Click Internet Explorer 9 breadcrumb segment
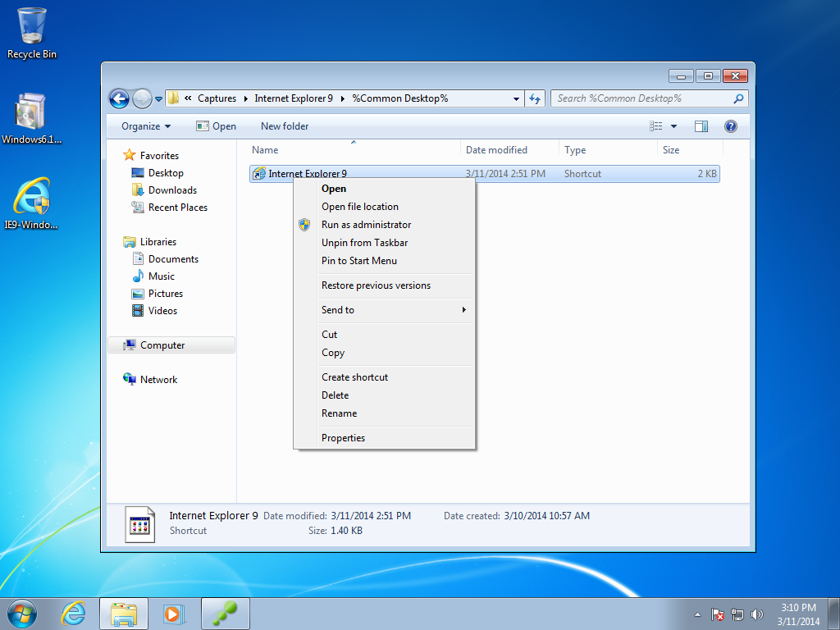Screen dimensions: 840x630 click(x=294, y=98)
